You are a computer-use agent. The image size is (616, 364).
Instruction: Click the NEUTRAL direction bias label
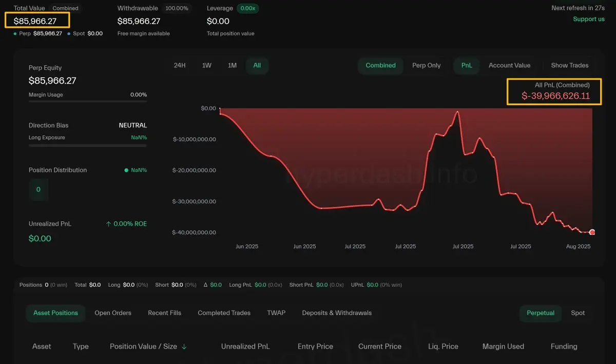pos(133,125)
